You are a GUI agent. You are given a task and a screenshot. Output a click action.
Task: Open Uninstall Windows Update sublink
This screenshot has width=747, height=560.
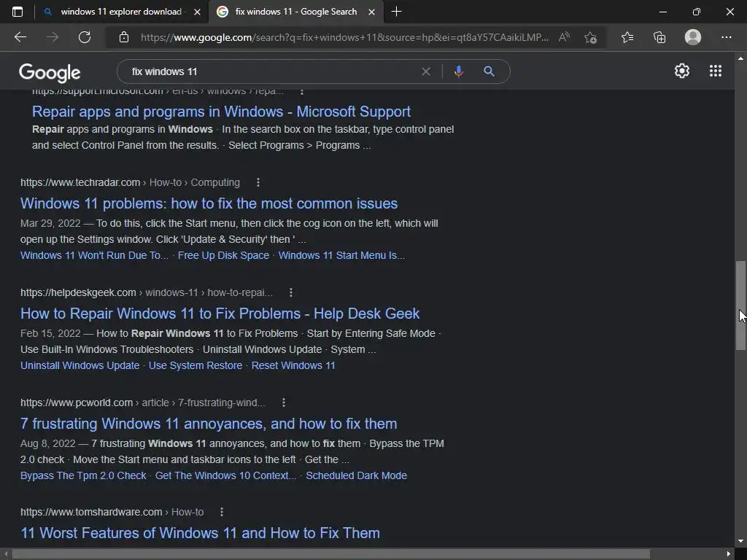(80, 365)
